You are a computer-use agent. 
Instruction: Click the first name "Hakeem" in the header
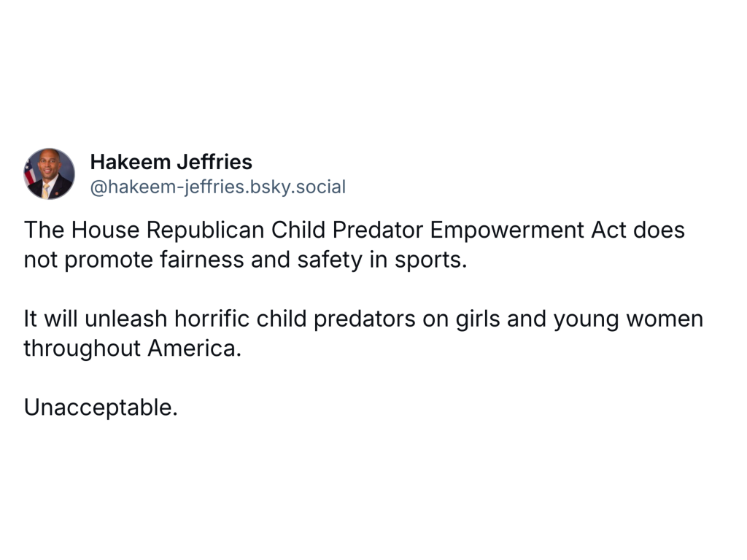[120, 162]
